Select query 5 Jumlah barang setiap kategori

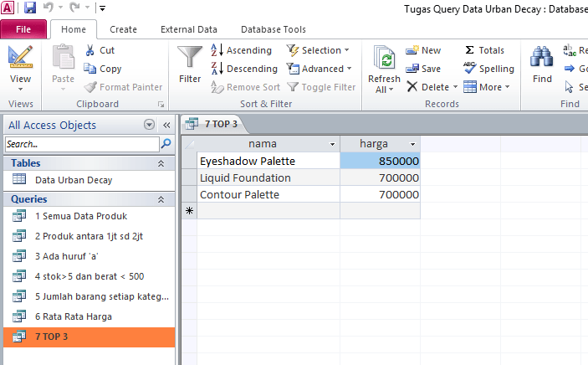point(89,296)
